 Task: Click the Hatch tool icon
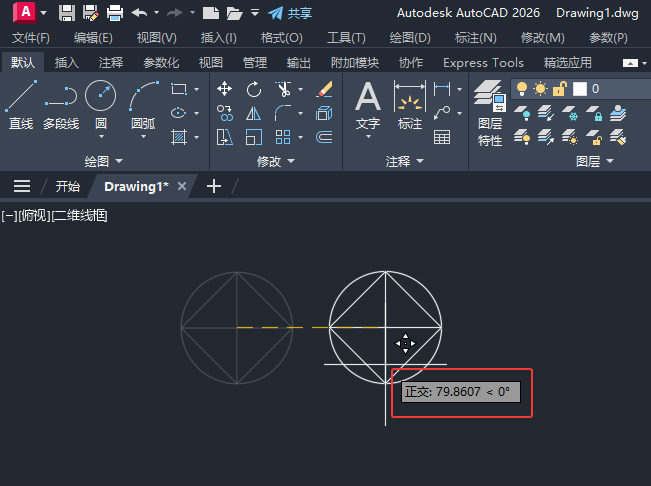pyautogui.click(x=179, y=137)
